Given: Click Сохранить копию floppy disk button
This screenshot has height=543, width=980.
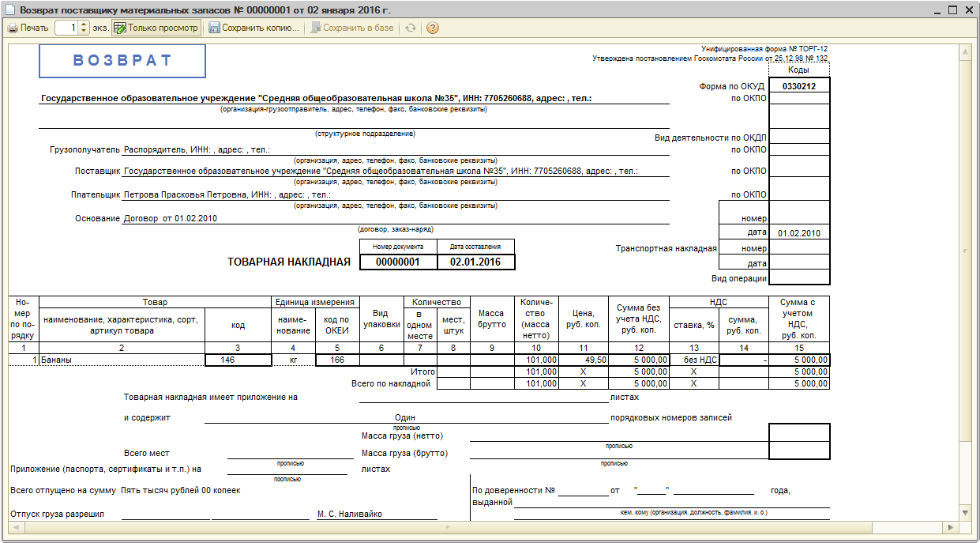Looking at the screenshot, I should click(x=254, y=28).
